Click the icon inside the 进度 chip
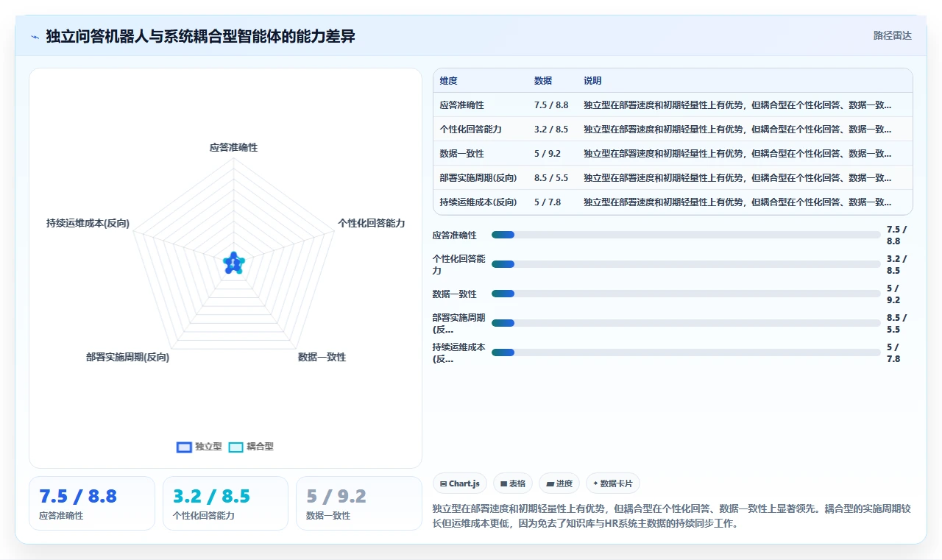The image size is (942, 560). coord(550,483)
